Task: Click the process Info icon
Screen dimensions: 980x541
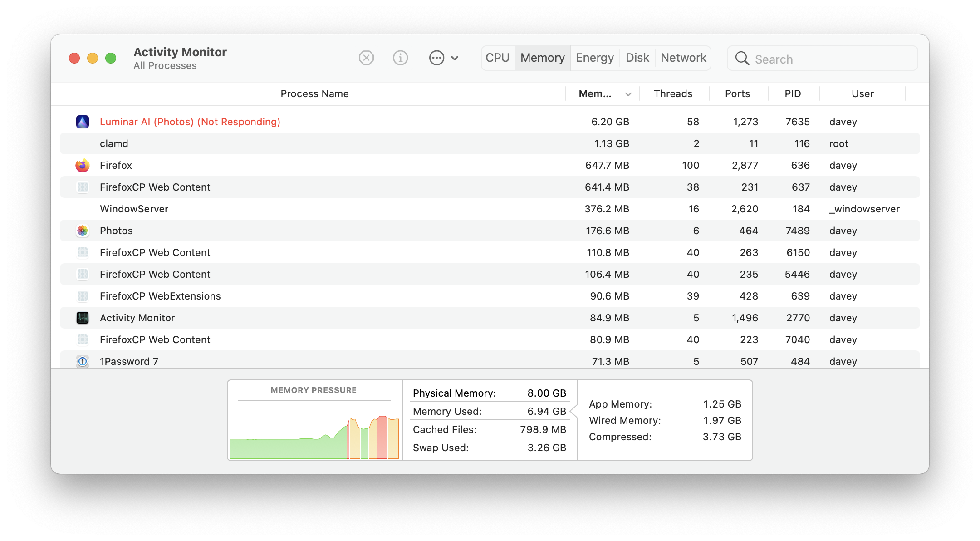Action: point(400,58)
